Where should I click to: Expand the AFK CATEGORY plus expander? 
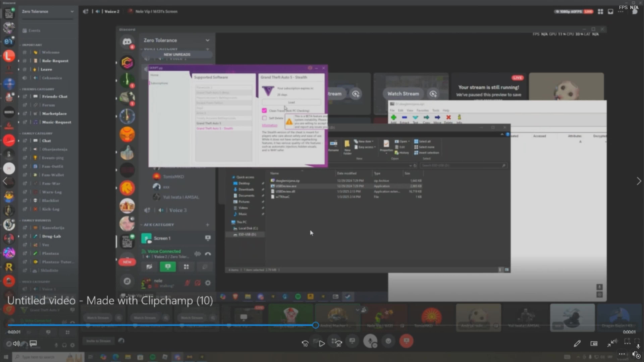coord(207,225)
